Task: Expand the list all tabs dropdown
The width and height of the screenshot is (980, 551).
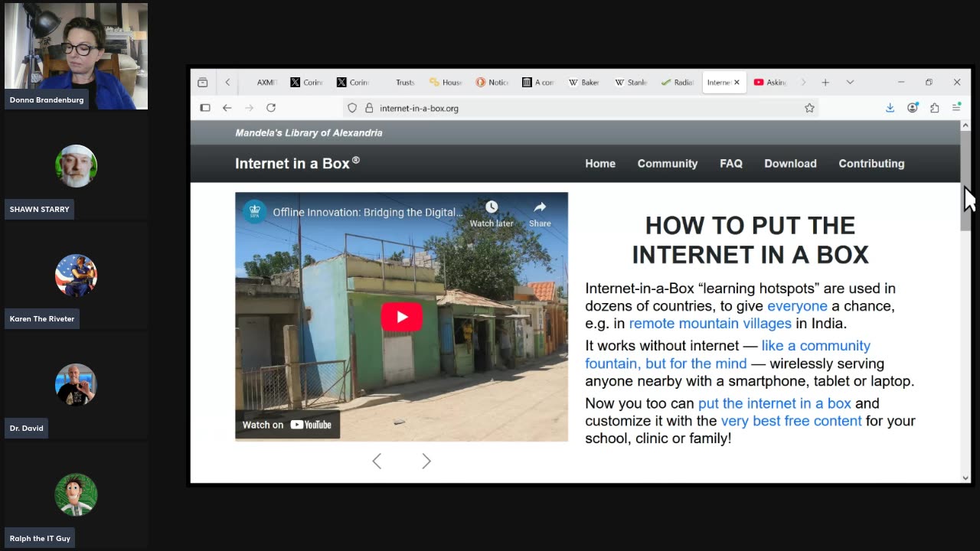Action: [850, 82]
